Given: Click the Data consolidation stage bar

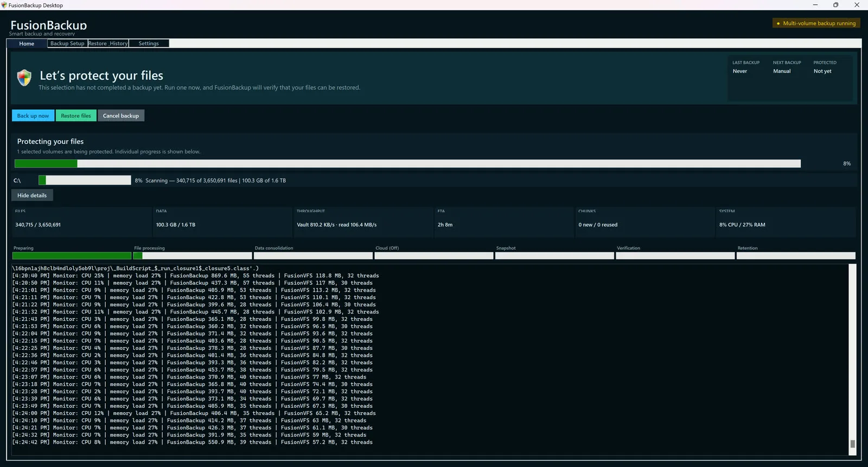Looking at the screenshot, I should [313, 256].
